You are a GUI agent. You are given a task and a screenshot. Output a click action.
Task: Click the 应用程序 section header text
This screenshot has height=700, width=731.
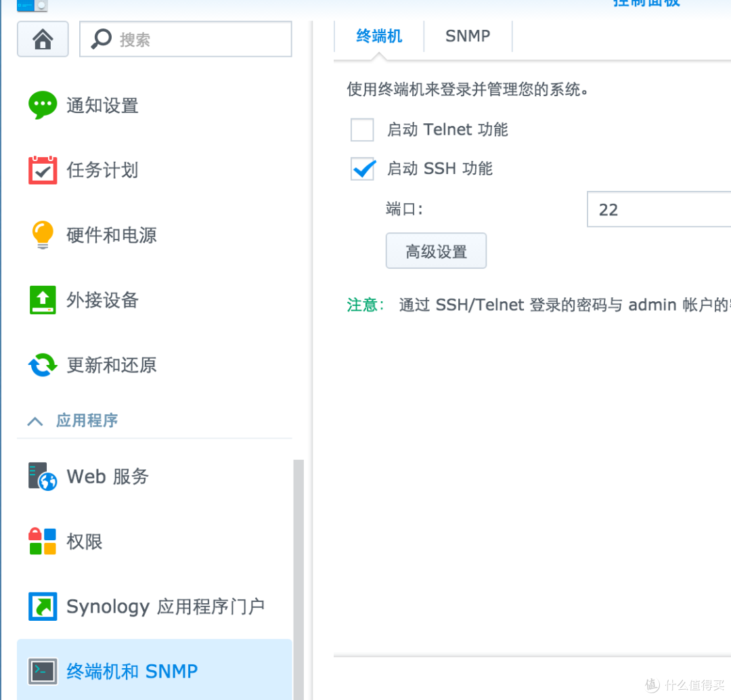coord(87,420)
